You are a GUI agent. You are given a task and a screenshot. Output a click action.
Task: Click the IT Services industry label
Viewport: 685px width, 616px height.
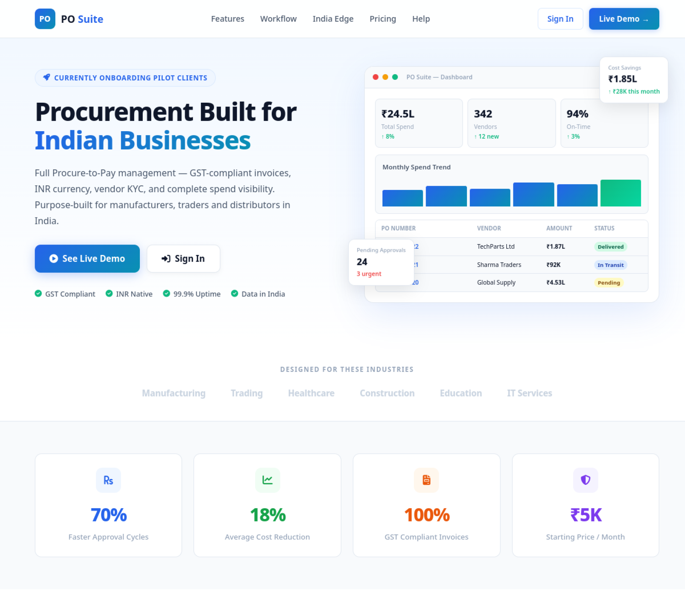pyautogui.click(x=529, y=393)
